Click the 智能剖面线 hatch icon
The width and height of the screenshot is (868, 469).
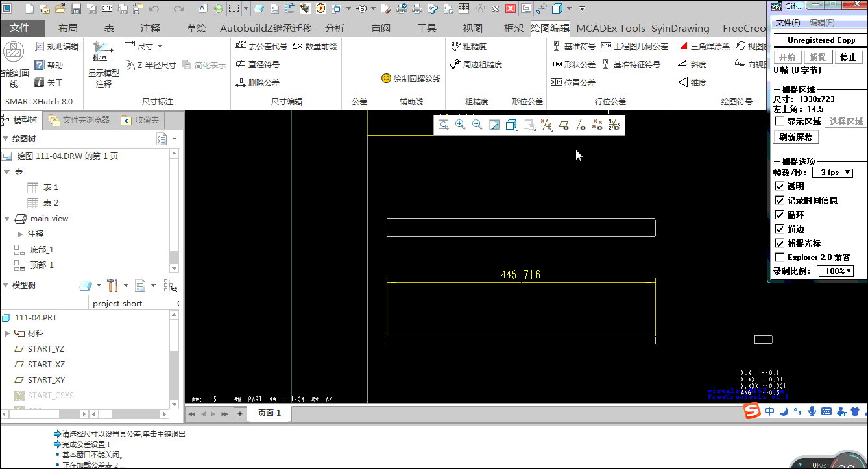(x=14, y=52)
